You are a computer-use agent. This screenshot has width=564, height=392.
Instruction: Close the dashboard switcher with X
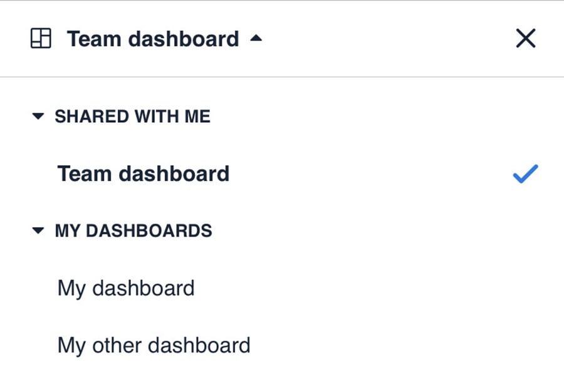point(525,39)
